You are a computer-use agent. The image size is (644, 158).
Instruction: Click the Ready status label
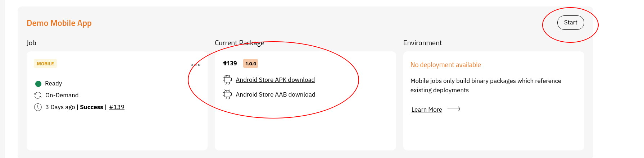click(54, 83)
